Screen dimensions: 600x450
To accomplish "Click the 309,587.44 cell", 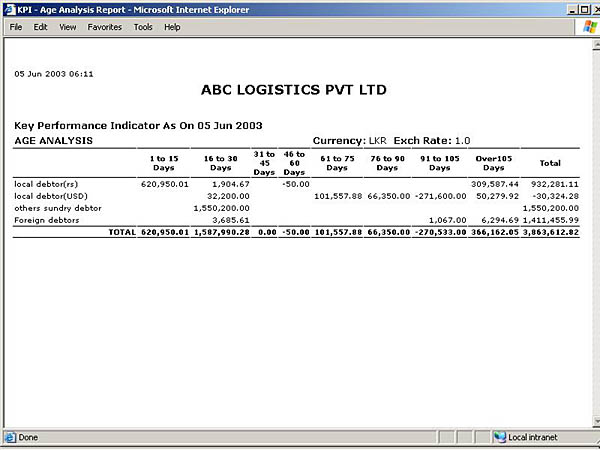I will tap(495, 184).
